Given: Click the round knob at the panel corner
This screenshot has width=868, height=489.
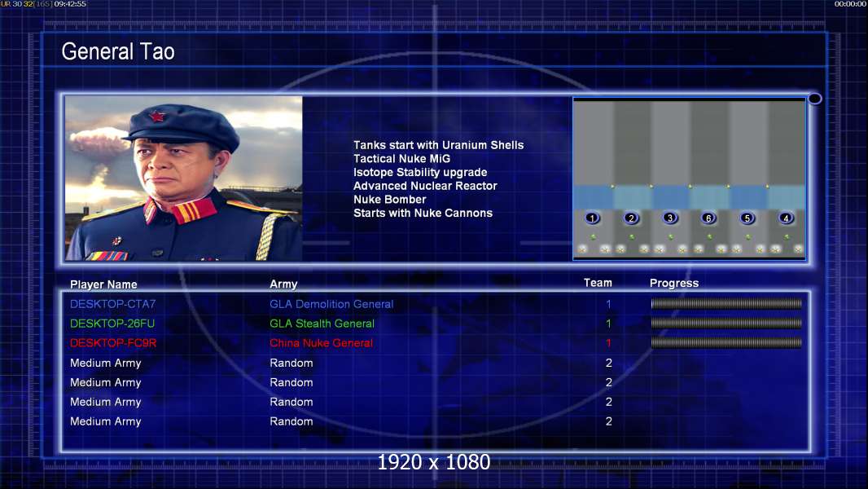Looking at the screenshot, I should click(x=815, y=99).
